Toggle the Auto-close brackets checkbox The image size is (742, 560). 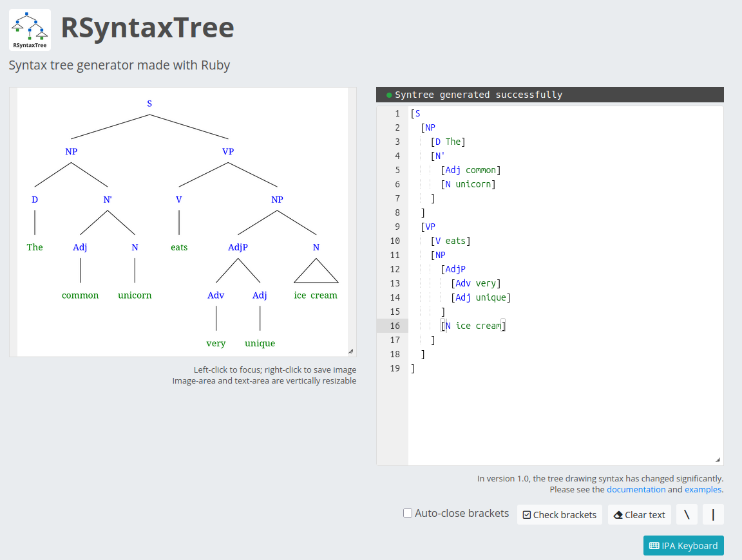[408, 513]
